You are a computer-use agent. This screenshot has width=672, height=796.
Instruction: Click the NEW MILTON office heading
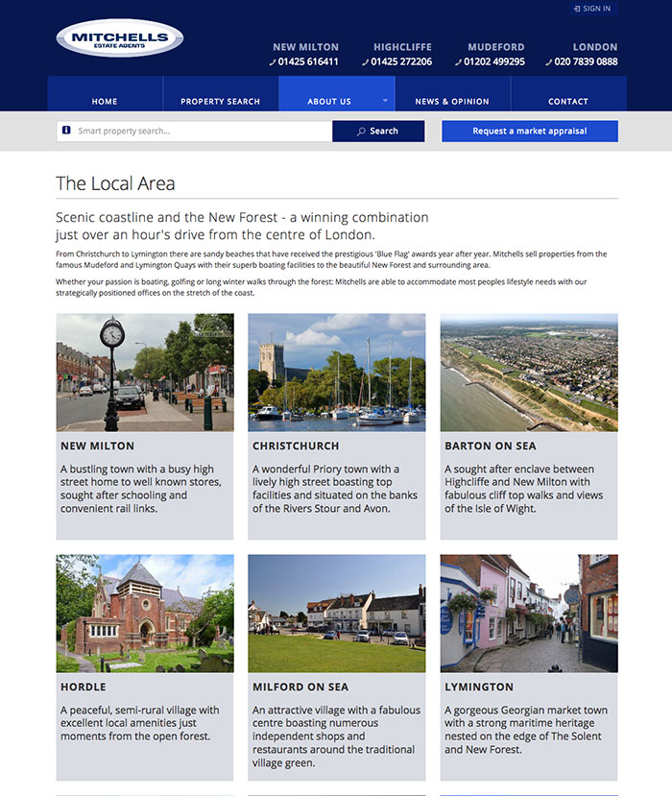click(305, 47)
